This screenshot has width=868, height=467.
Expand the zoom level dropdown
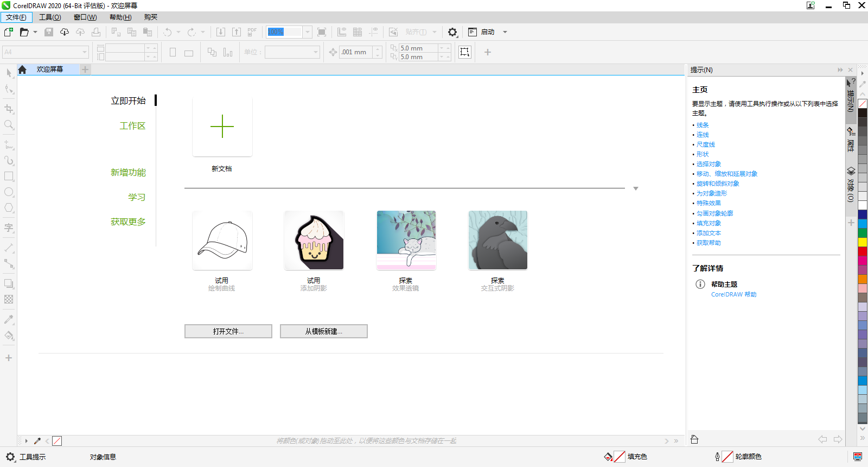[x=307, y=32]
